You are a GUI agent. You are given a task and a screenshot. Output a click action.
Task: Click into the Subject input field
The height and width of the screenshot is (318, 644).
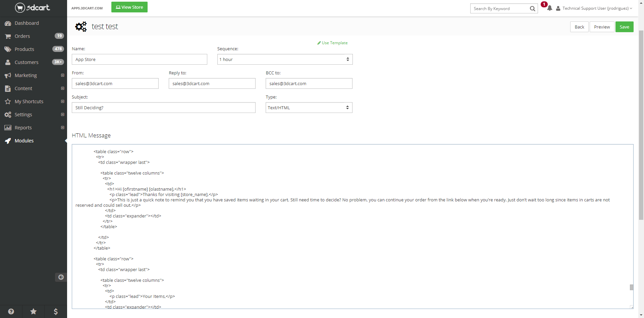point(163,108)
